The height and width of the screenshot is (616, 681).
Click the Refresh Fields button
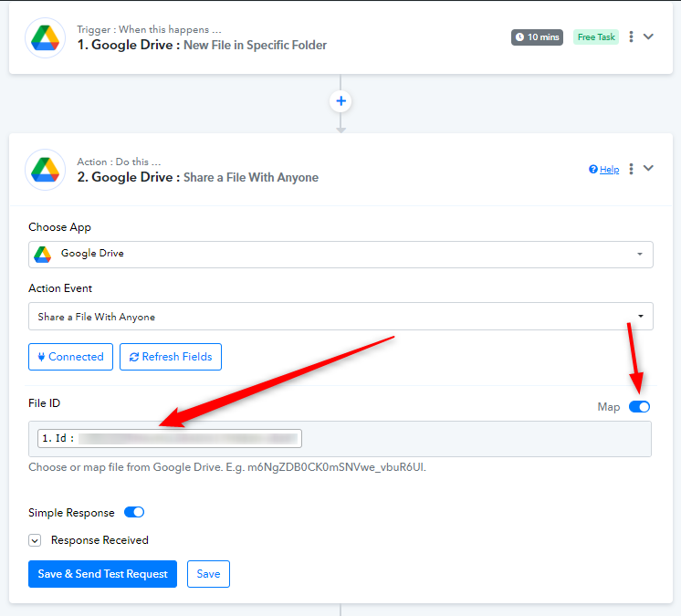click(x=171, y=357)
